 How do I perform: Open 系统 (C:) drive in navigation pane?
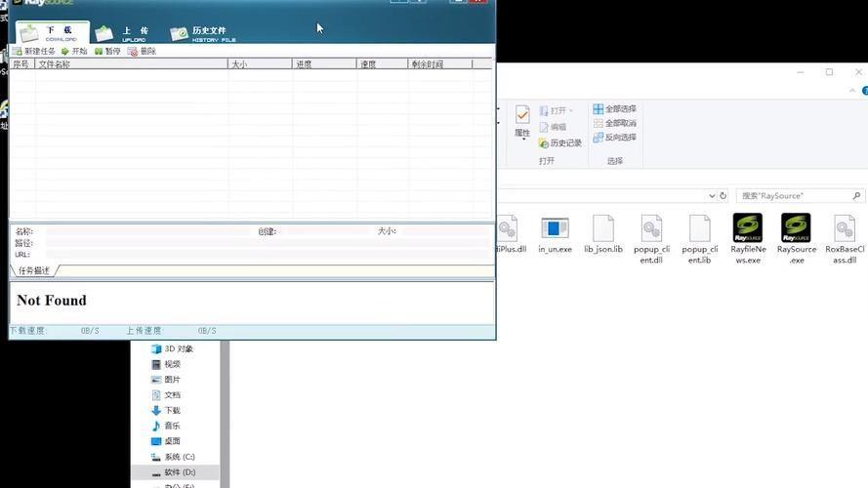[173, 457]
